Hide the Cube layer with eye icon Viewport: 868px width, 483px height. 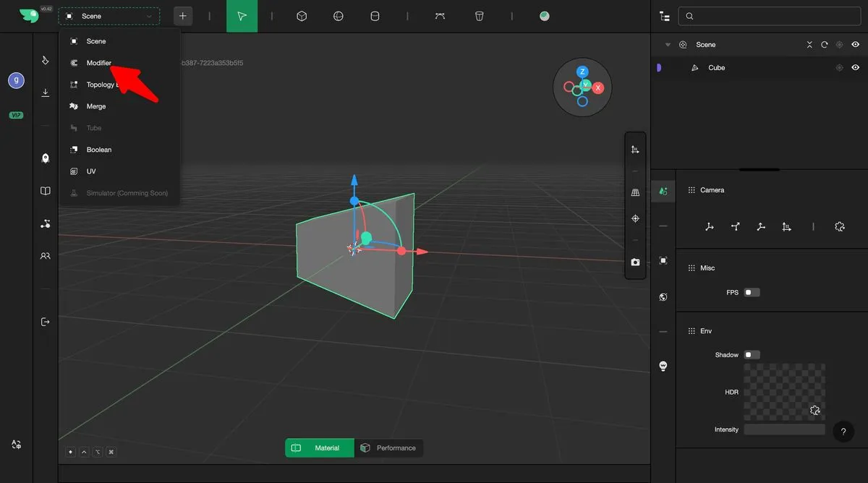coord(855,67)
